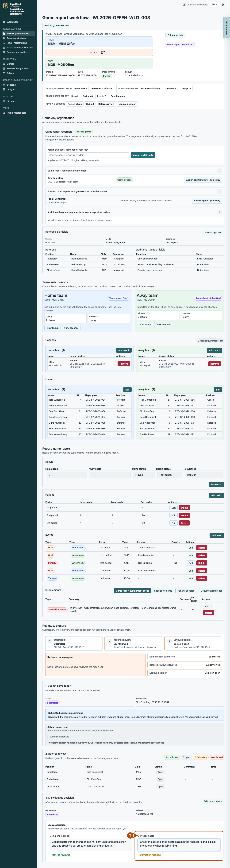
Task: Open Leagues trophy icon
Action: tap(4, 89)
